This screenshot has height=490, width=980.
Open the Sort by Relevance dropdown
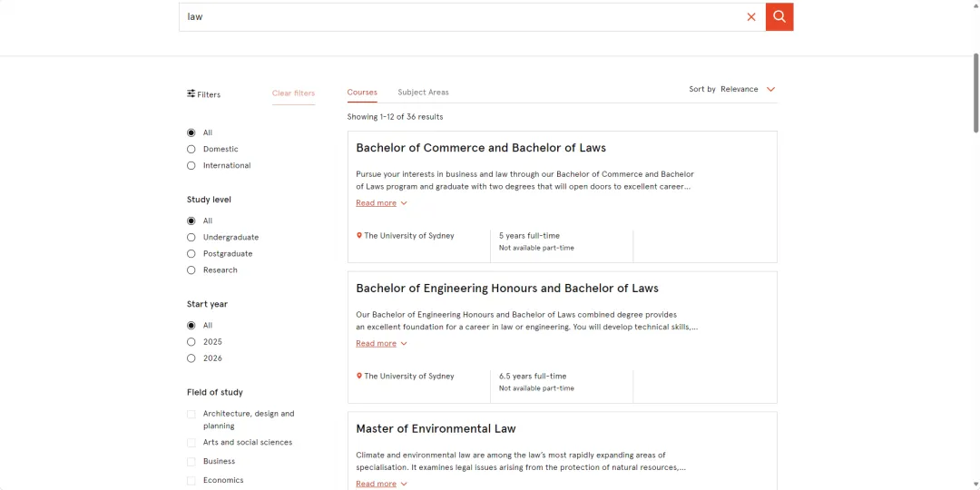pos(732,89)
